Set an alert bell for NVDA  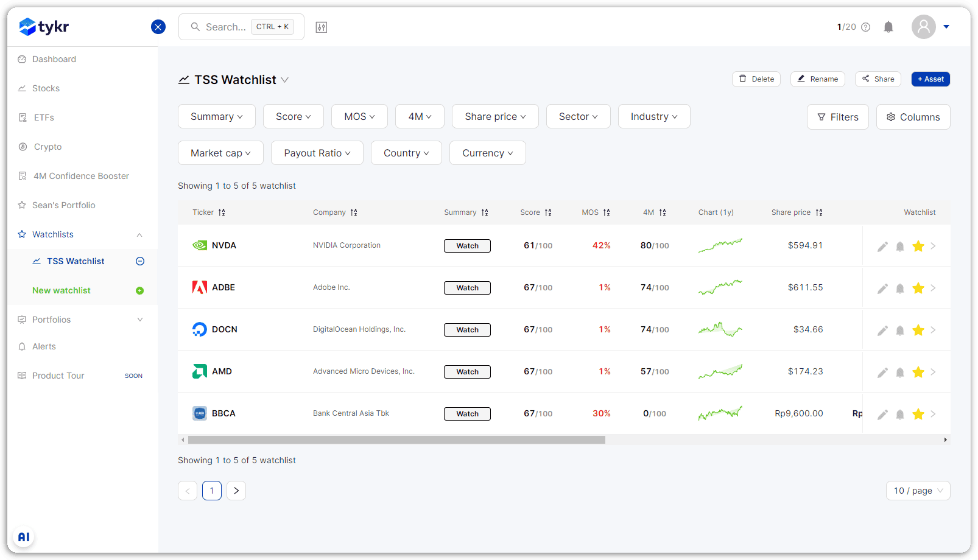point(900,246)
